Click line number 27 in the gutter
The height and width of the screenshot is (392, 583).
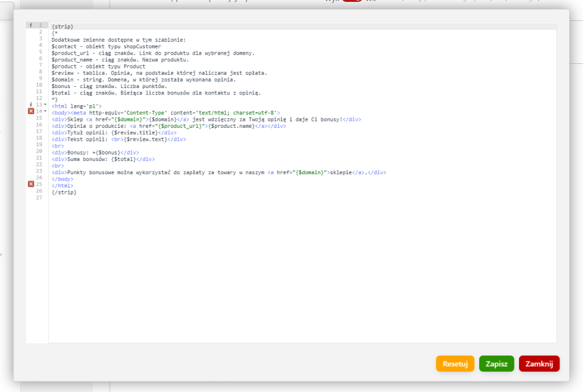point(39,198)
